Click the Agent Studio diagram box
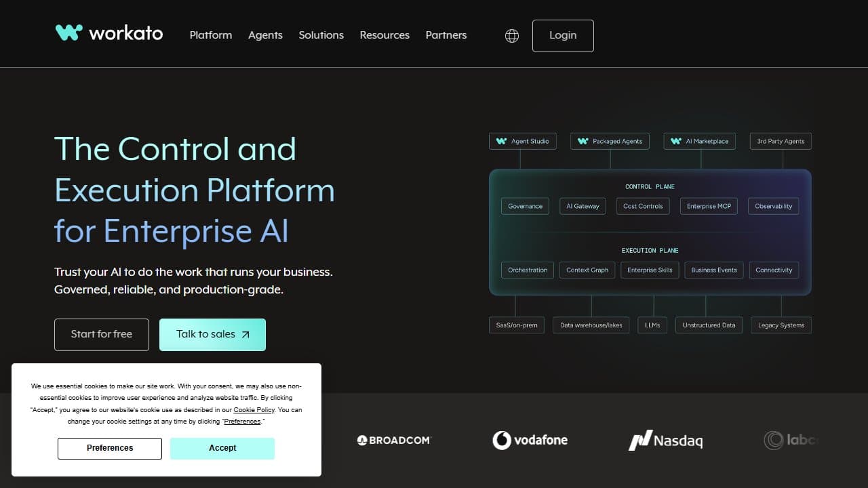Viewport: 868px width, 488px height. [522, 141]
